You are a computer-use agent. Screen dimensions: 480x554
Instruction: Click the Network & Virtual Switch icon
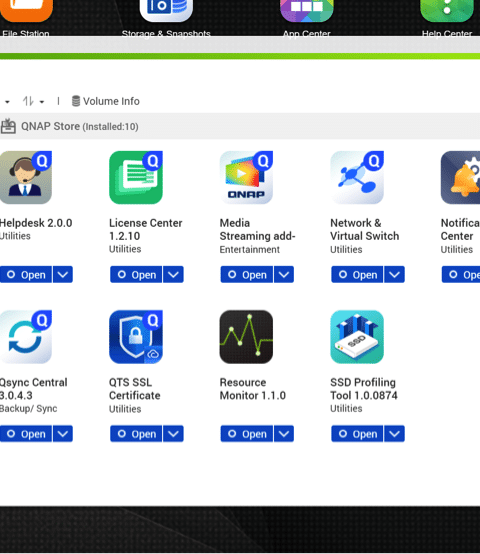click(357, 177)
